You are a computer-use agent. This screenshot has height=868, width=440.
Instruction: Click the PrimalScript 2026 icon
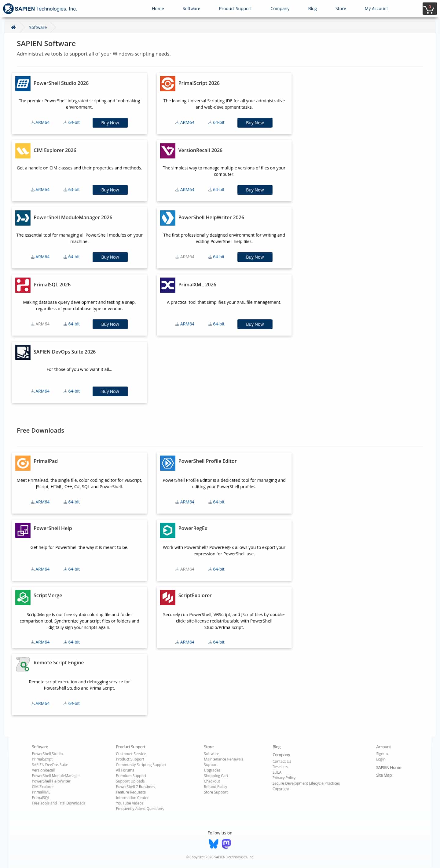167,84
